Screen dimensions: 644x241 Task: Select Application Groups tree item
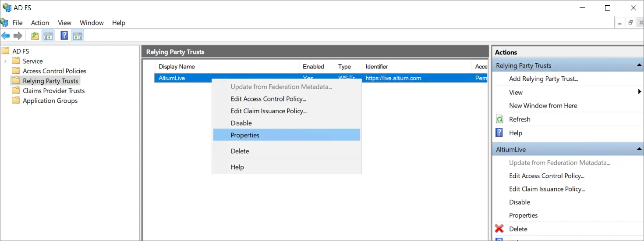tap(50, 101)
